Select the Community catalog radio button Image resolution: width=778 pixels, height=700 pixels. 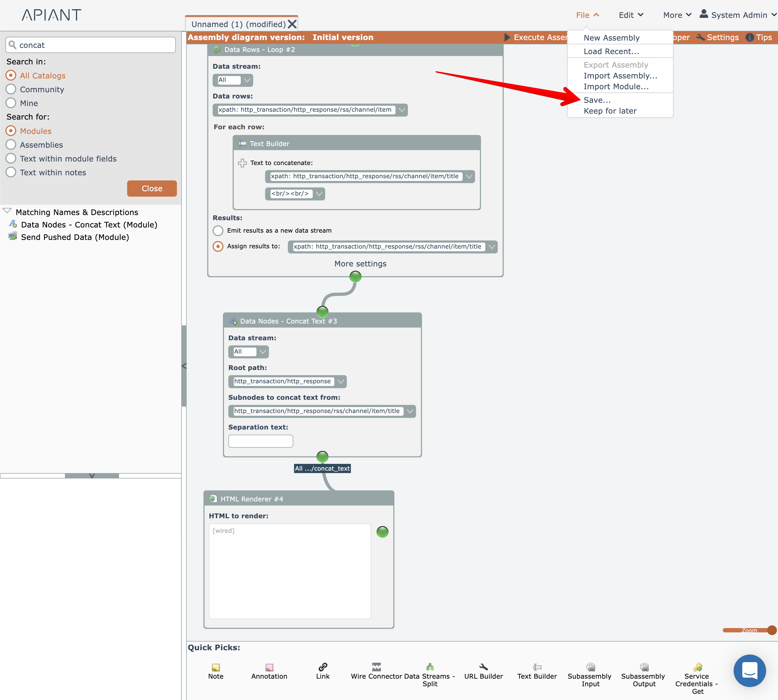11,89
